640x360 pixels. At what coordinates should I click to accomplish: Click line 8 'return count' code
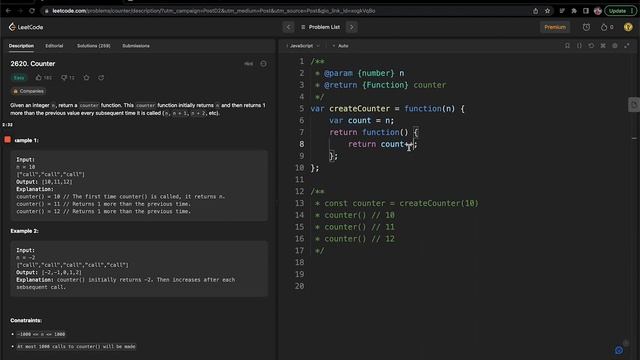coord(382,144)
